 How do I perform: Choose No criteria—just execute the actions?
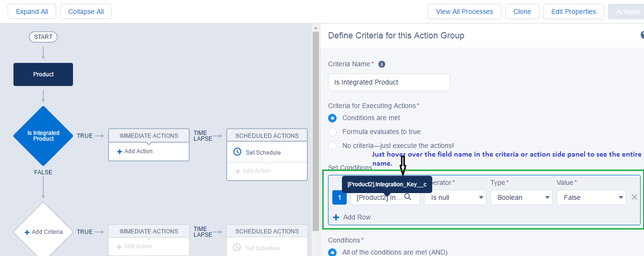click(x=332, y=146)
